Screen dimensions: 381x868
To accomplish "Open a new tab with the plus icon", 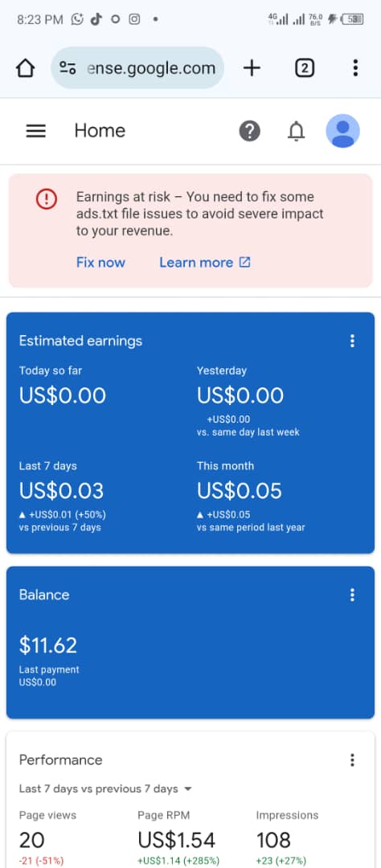I will coord(252,68).
